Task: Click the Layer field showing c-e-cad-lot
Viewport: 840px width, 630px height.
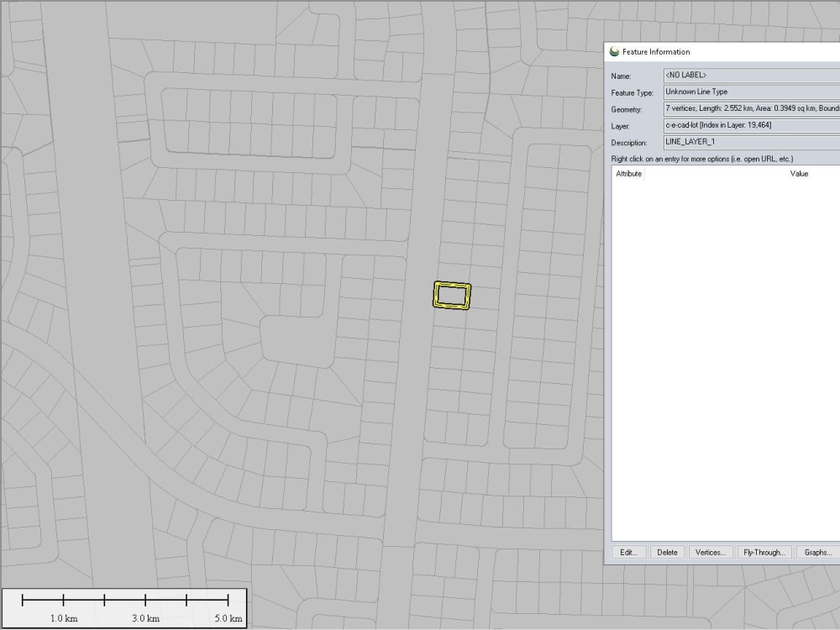Action: pyautogui.click(x=750, y=125)
